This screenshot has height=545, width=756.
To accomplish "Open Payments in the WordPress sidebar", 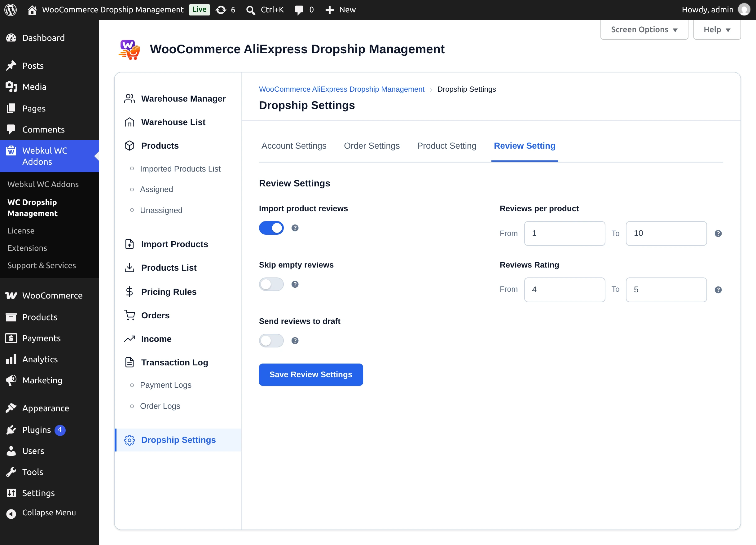I will [41, 338].
